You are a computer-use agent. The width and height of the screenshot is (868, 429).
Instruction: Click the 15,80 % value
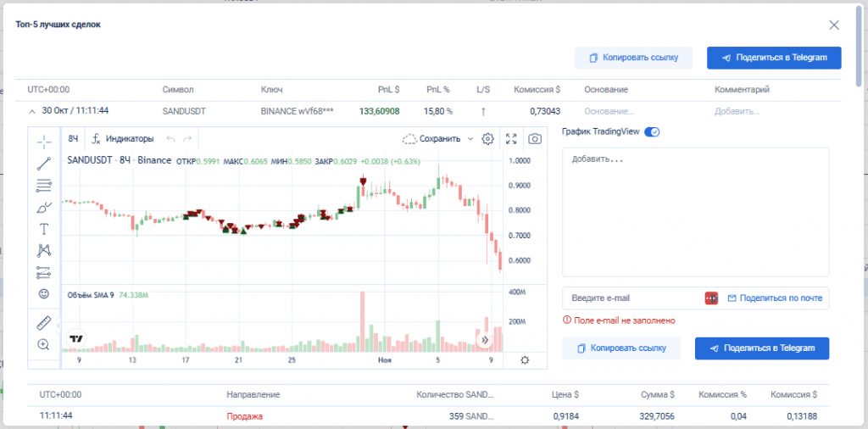[x=438, y=111]
